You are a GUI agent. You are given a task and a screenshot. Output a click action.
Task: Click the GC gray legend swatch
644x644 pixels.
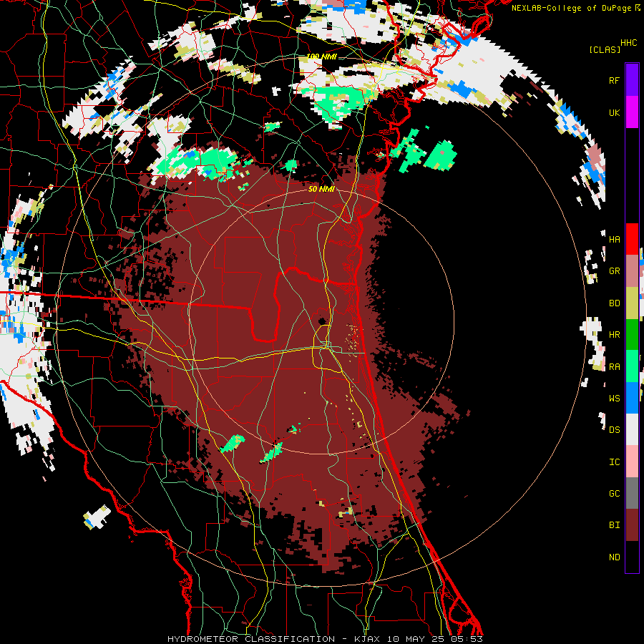(x=632, y=493)
